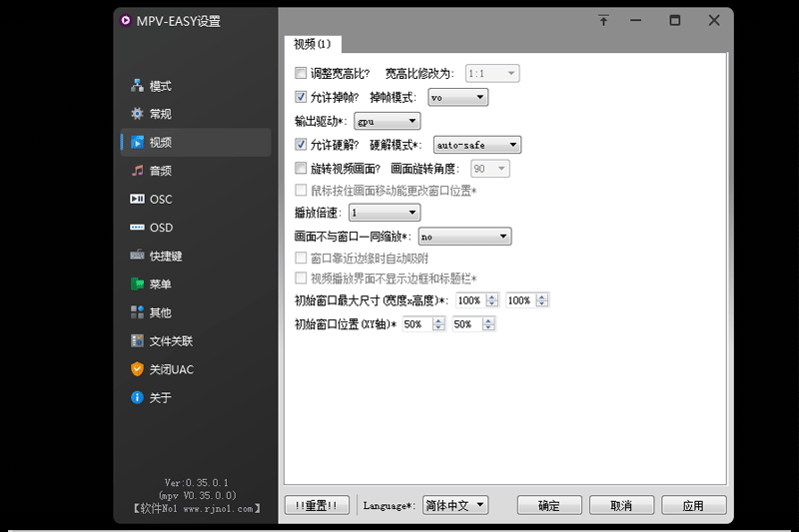Click the X-axis 50% position field

tap(417, 324)
